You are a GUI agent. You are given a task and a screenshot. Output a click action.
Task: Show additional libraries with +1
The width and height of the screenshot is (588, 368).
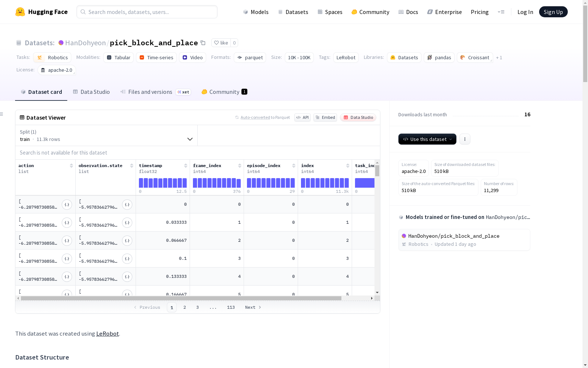[x=499, y=57]
